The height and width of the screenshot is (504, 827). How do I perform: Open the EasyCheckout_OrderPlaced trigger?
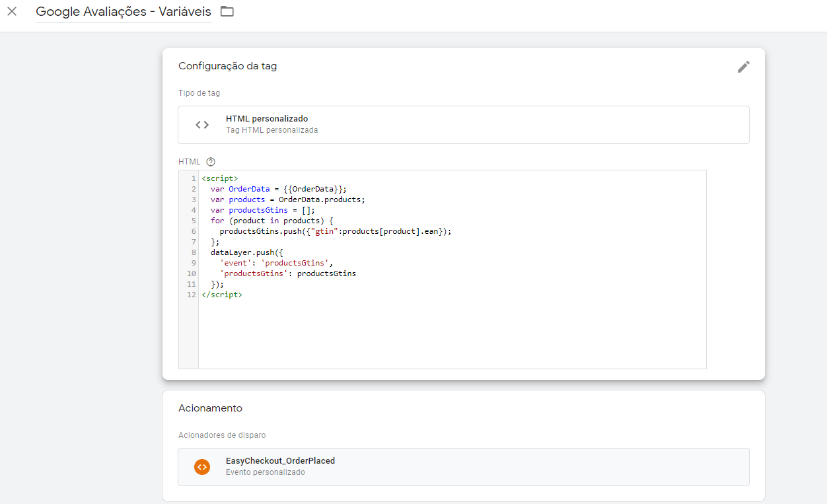point(464,467)
